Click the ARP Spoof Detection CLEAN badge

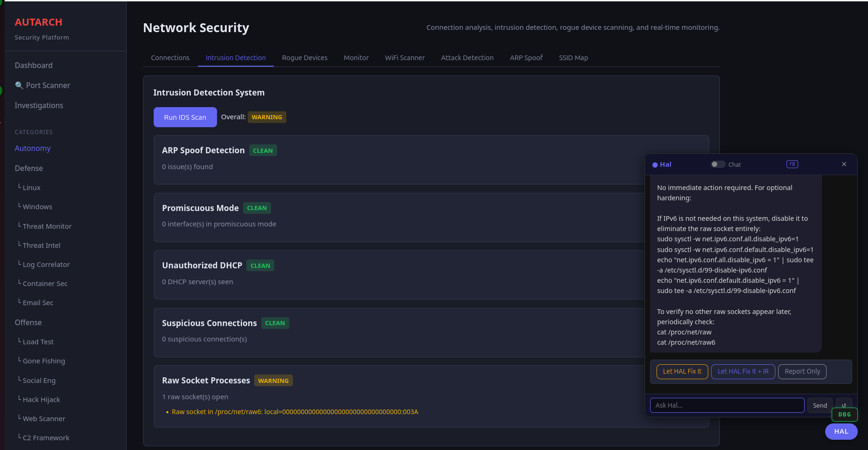click(x=263, y=150)
